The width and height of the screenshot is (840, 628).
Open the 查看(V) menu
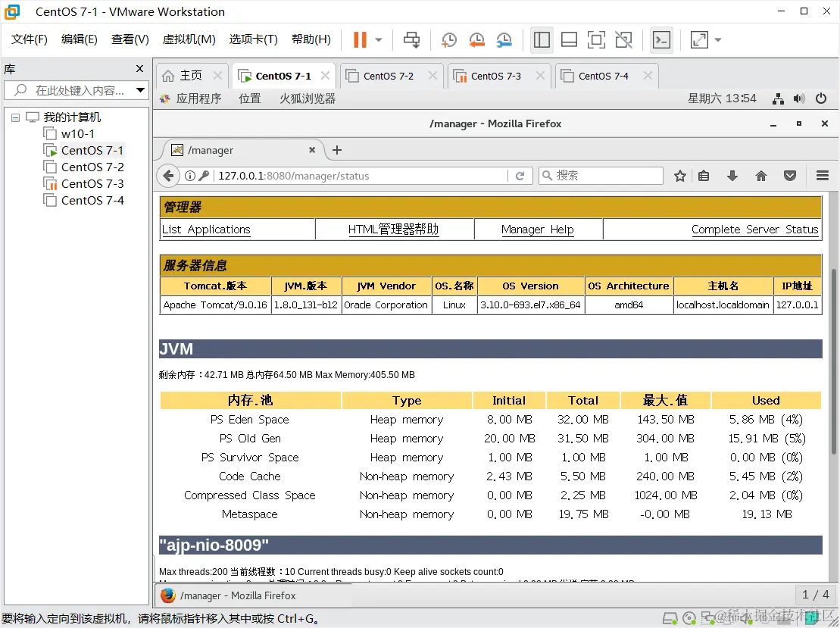pos(130,39)
